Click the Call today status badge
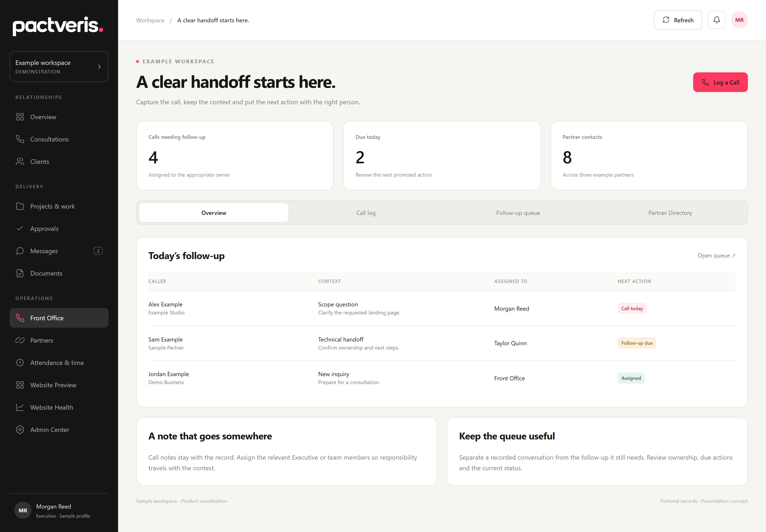Screen dimensions: 766x532 coord(632,308)
